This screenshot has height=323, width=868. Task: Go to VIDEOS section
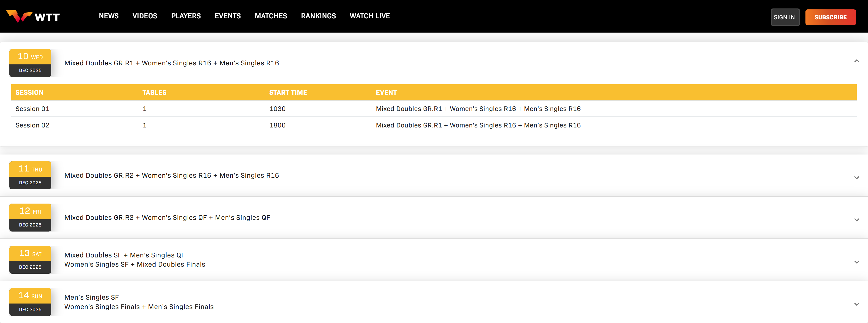tap(145, 16)
